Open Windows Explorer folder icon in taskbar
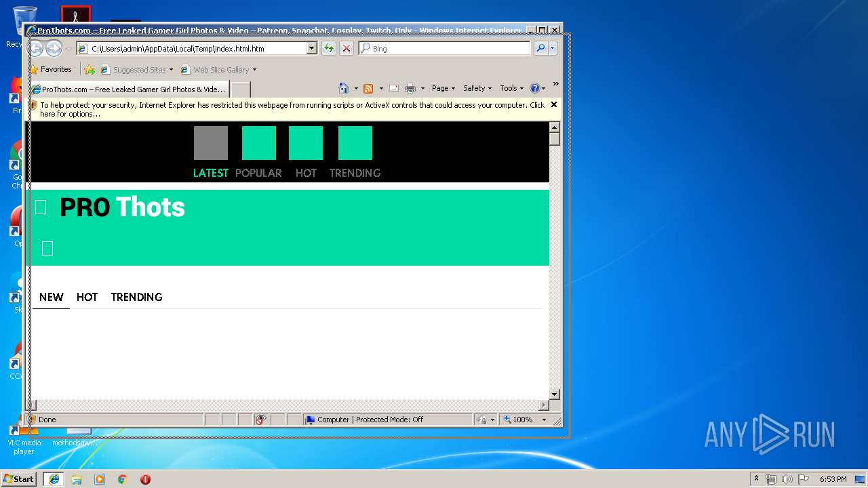The image size is (868, 488). click(x=77, y=479)
